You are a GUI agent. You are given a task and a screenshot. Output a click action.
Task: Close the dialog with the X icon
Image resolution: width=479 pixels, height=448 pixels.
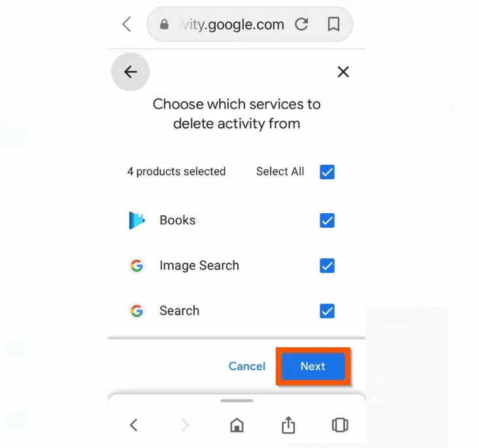343,72
